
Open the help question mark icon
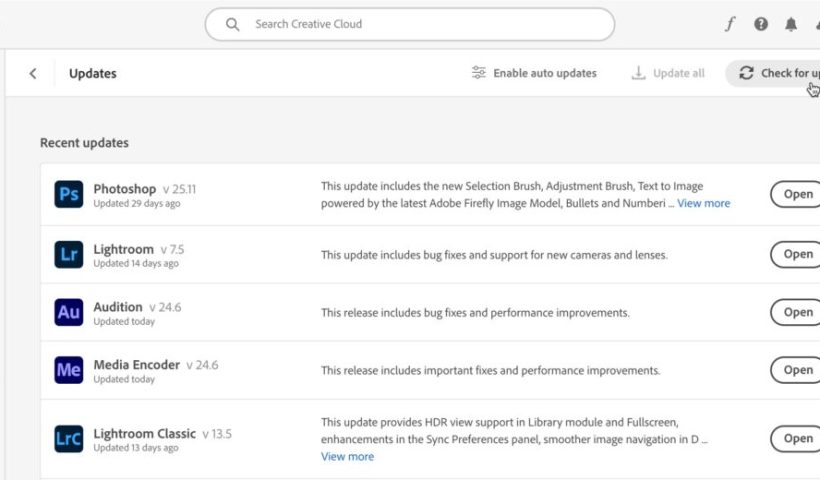[761, 24]
